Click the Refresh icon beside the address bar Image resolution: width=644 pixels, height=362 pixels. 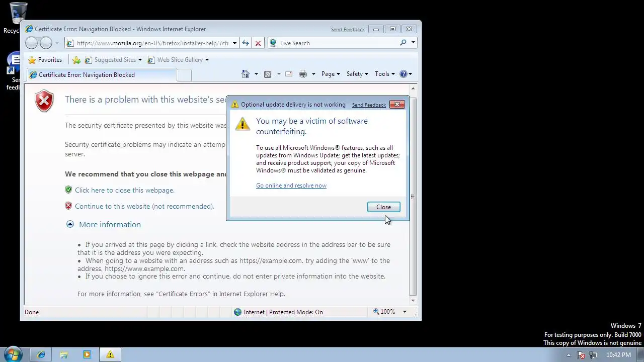pyautogui.click(x=246, y=43)
